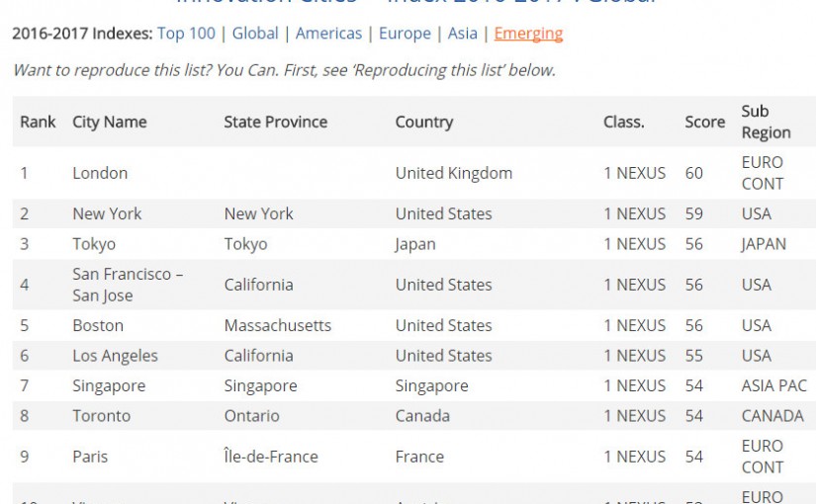This screenshot has width=816, height=504.
Task: Click the State Province column header
Action: click(x=275, y=123)
